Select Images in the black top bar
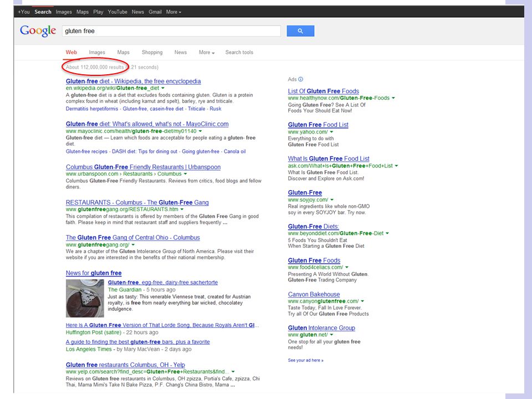Viewport: 532px width, 399px height. 64,12
